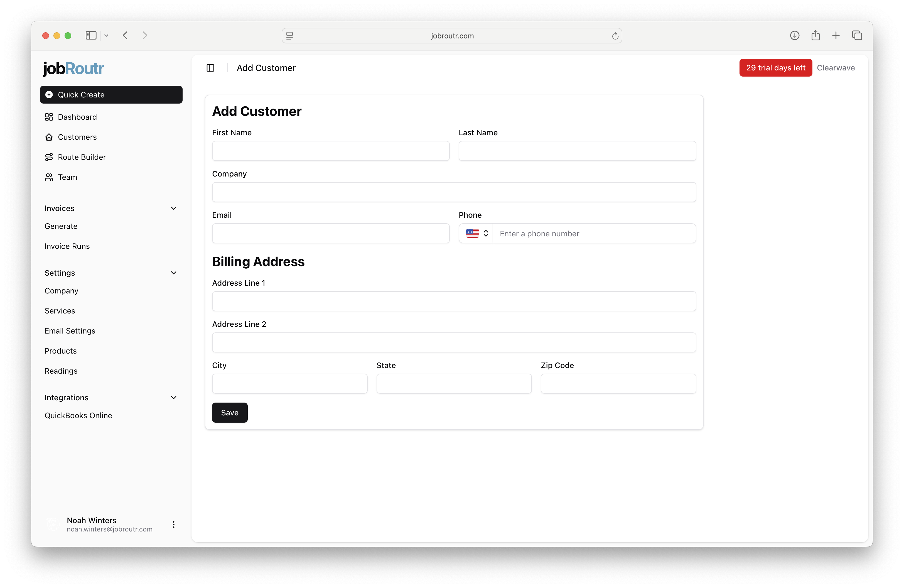This screenshot has height=588, width=904.
Task: Open the three-dot menu beside Noah Winters
Action: [x=174, y=524]
